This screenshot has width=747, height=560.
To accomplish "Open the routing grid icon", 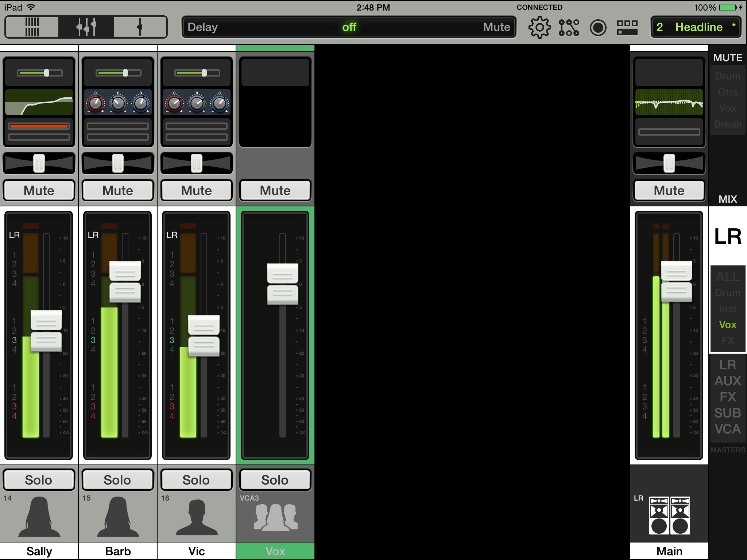I will [x=569, y=27].
